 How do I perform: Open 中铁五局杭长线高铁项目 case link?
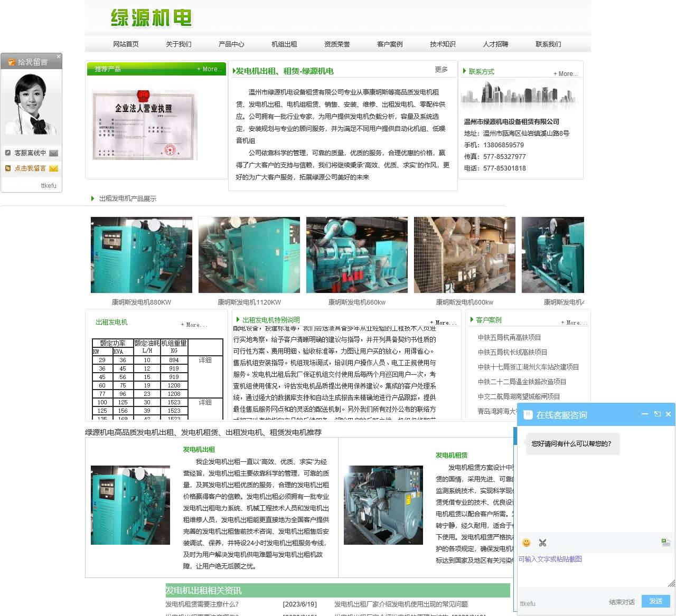(x=512, y=352)
